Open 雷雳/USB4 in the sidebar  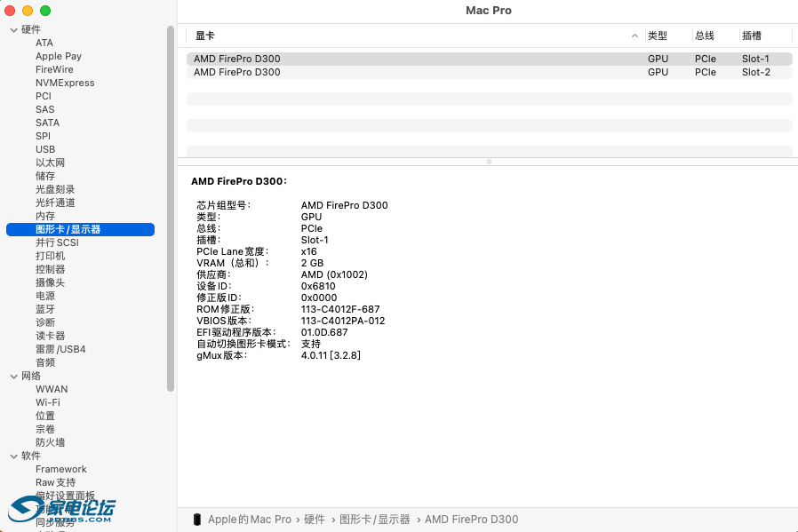point(60,349)
